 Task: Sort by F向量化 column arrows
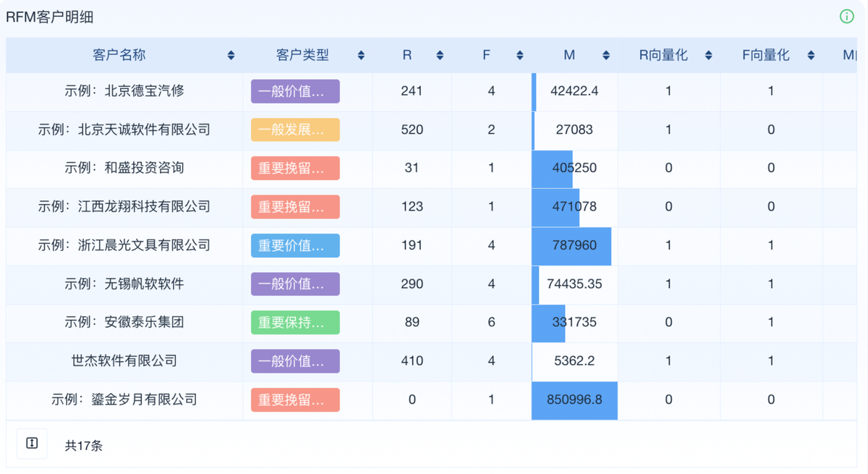[x=812, y=55]
